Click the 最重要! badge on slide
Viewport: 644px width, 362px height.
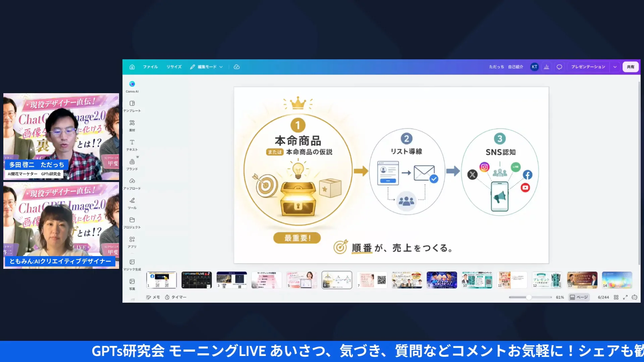[297, 238]
